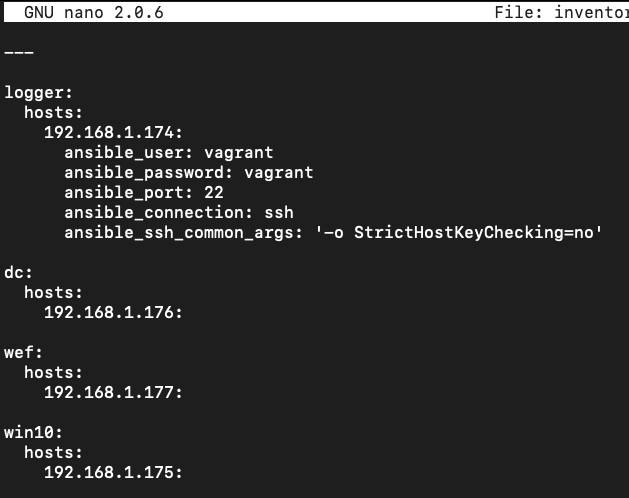Click the ansible_port: 22 line

(x=144, y=193)
